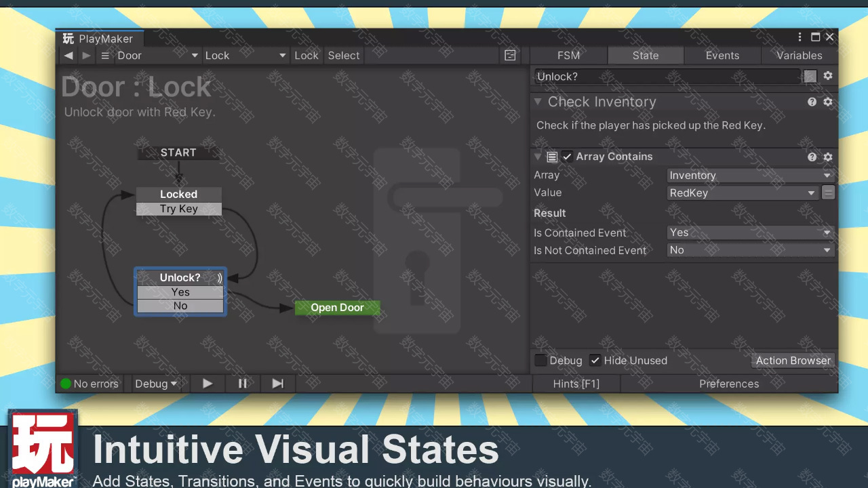Open the Lock FSM dropdown
Viewport: 868px width, 488px height.
click(245, 56)
